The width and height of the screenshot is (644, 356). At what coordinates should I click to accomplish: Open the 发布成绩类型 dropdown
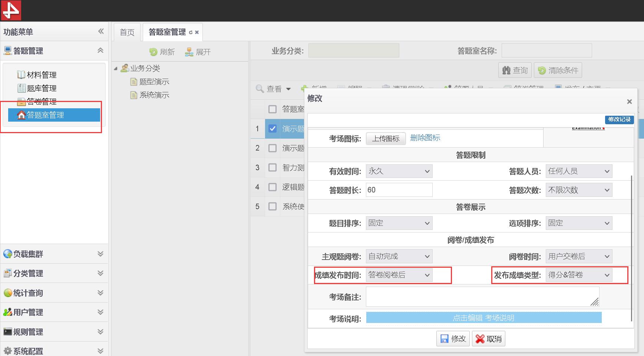579,275
